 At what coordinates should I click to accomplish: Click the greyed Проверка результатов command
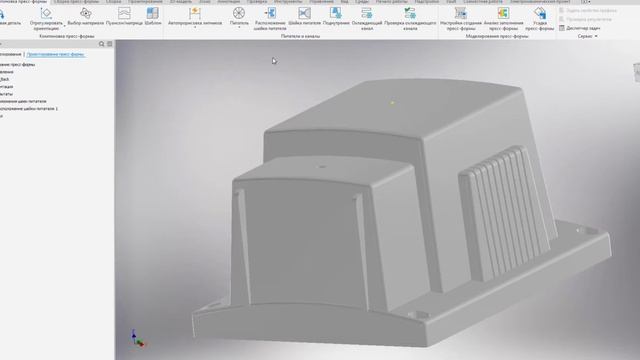pyautogui.click(x=585, y=19)
